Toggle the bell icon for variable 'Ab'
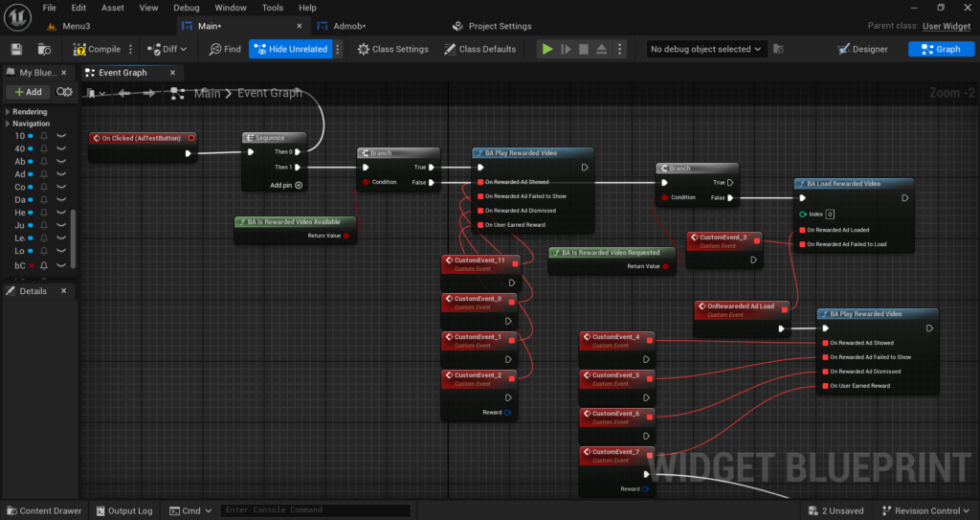Screen dimensions: 980x520 coord(44,162)
